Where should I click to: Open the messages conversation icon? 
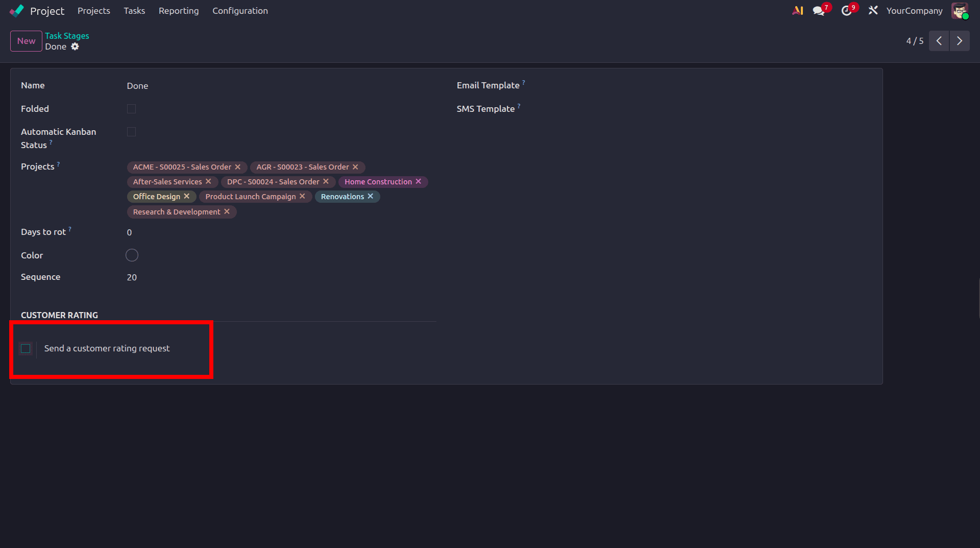819,11
